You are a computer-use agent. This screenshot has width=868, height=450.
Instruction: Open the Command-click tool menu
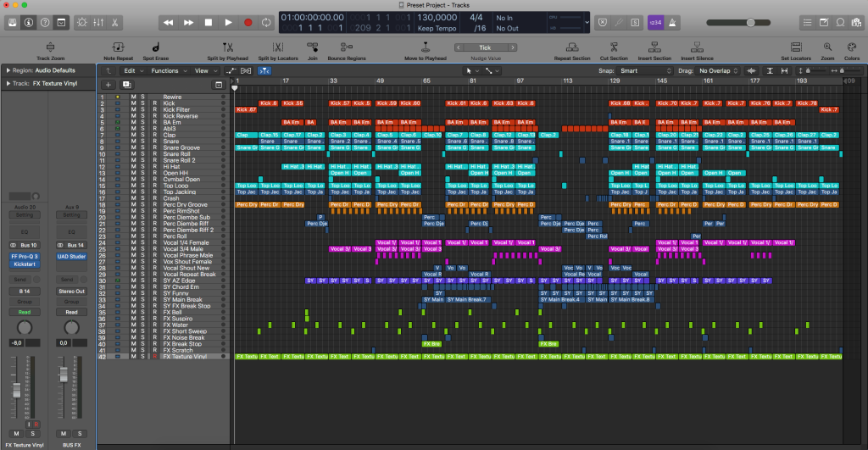click(492, 71)
